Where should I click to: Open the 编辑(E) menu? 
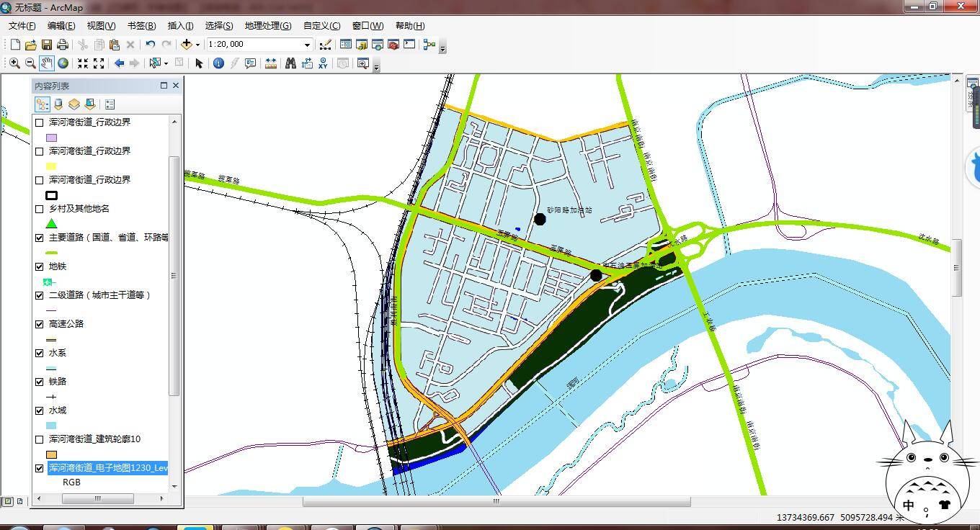61,26
